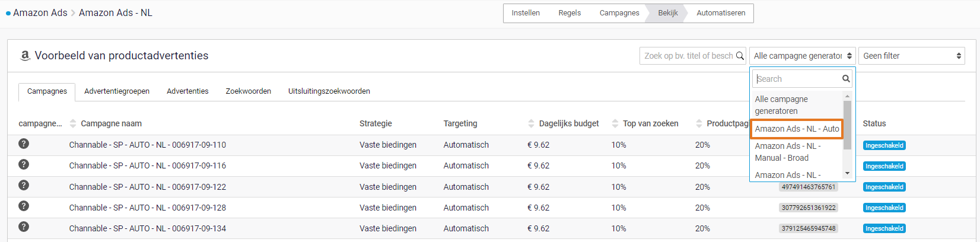
Task: Go to the Automatiseren step
Action: pos(721,13)
